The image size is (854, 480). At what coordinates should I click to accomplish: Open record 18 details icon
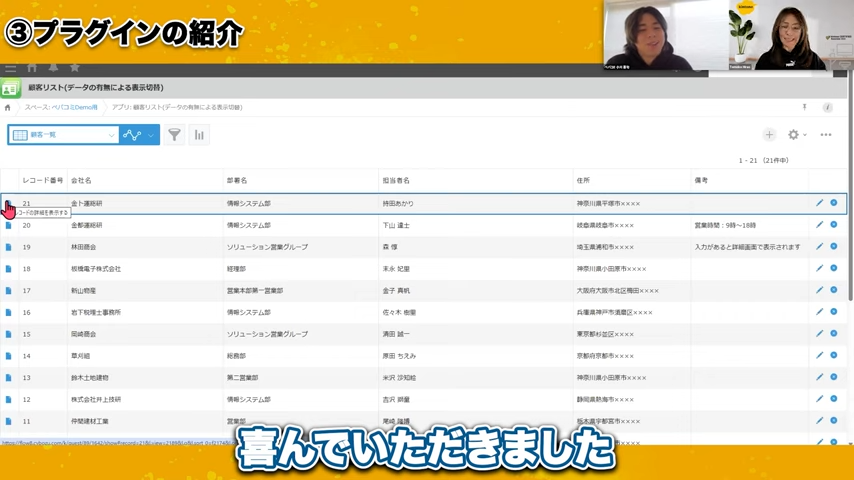pos(8,269)
